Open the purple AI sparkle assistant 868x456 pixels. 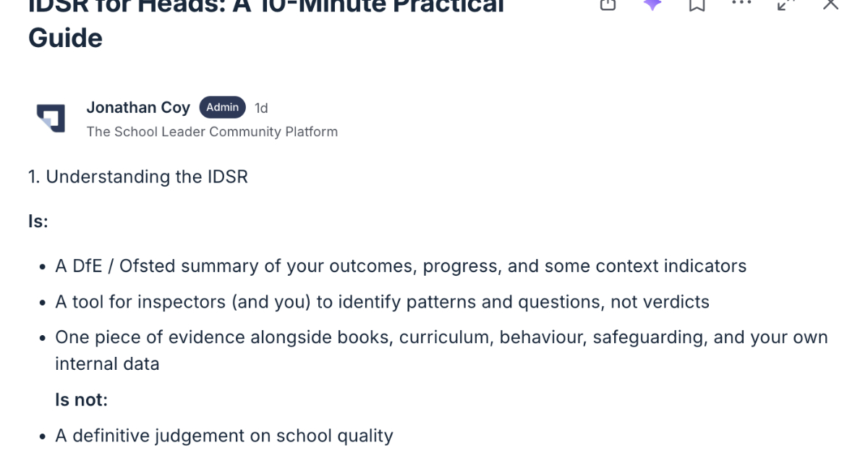coord(652,4)
